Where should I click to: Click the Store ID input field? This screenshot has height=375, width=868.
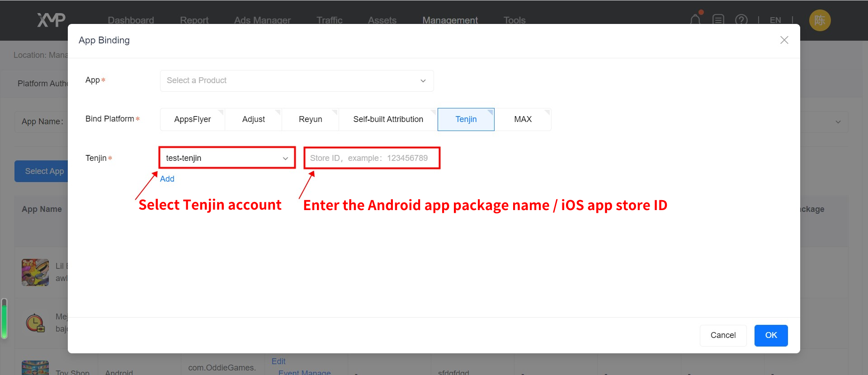[x=372, y=158]
